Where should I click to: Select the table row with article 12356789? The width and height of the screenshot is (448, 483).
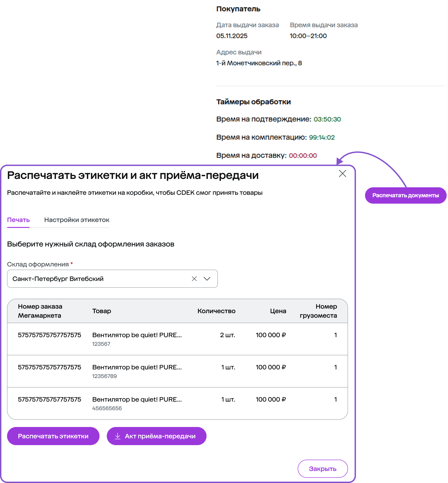coord(178,371)
